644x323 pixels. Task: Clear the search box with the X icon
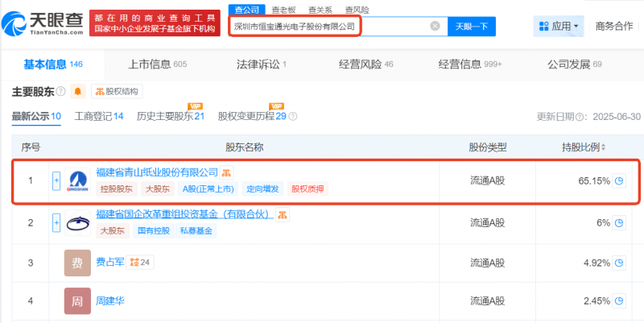pyautogui.click(x=435, y=27)
